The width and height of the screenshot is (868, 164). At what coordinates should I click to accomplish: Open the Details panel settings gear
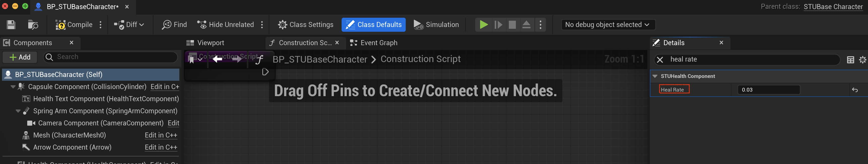coord(863,60)
